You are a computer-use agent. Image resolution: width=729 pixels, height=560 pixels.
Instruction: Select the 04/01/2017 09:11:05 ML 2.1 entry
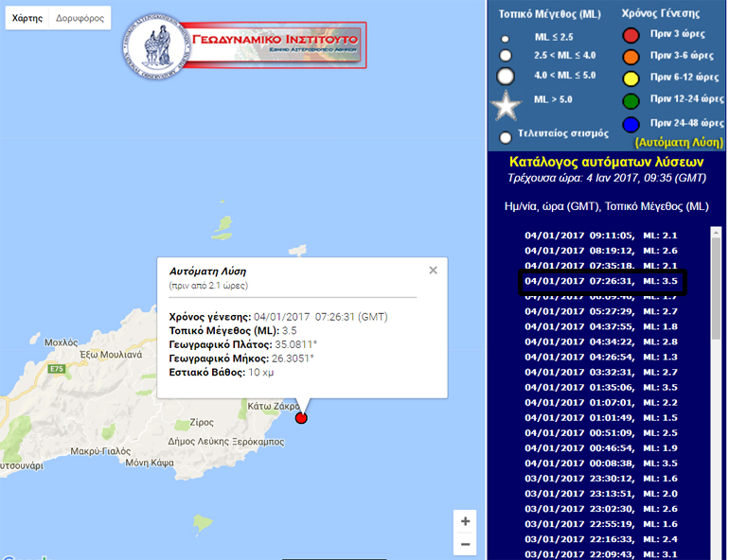(x=602, y=236)
